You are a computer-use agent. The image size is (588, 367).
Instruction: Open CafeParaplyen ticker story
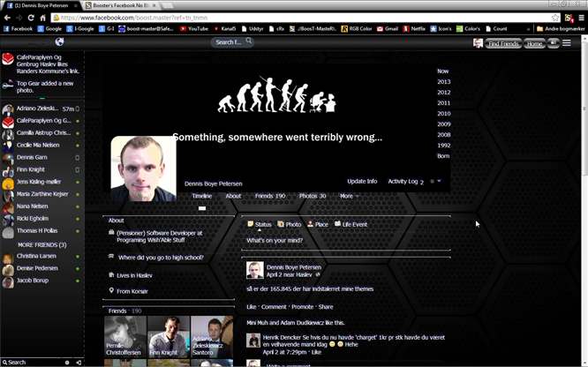(x=41, y=64)
